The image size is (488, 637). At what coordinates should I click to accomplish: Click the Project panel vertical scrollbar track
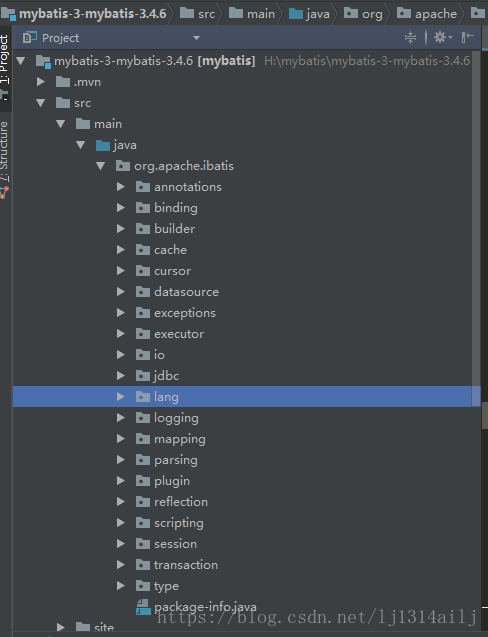click(476, 228)
